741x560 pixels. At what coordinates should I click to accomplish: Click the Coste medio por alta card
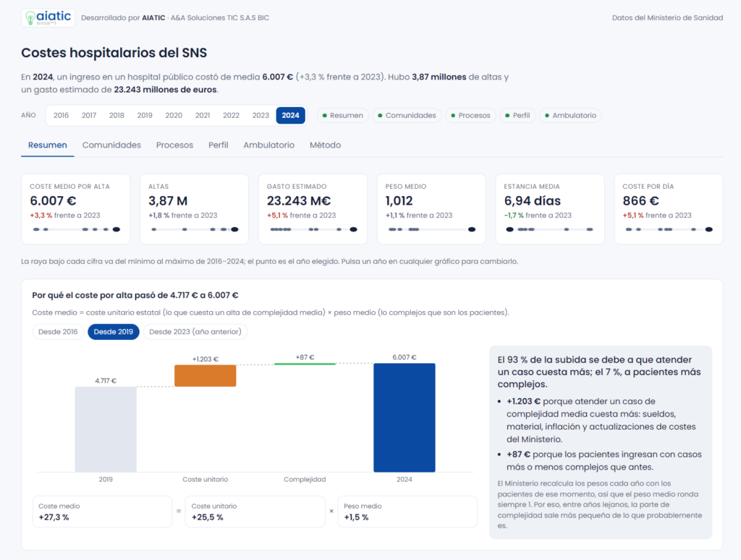pos(75,209)
